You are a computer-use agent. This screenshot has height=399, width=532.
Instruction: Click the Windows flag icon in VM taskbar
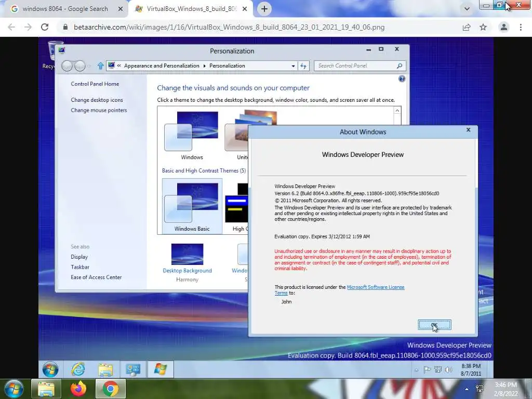[x=160, y=369]
